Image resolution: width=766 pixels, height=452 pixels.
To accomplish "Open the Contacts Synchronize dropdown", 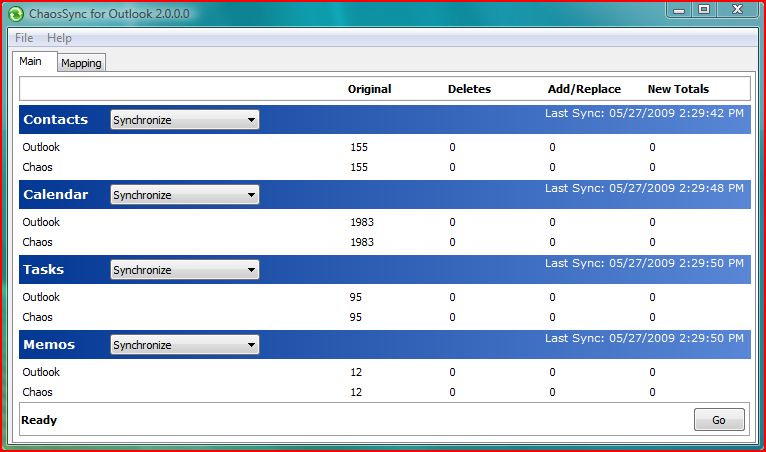I will click(x=185, y=120).
